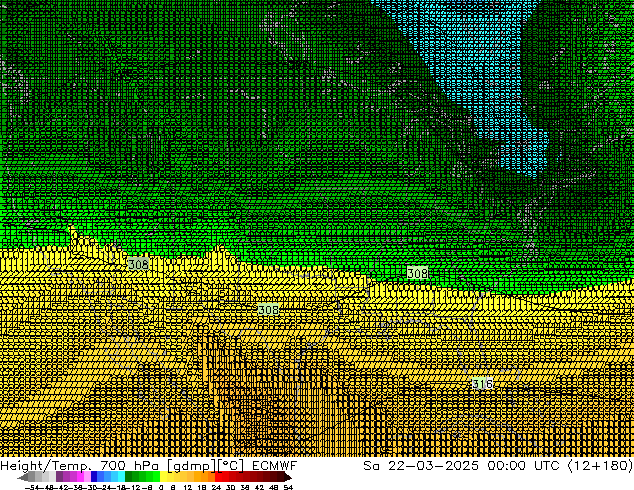
Task: Click the ECMWF model name in the title
Action: [275, 465]
